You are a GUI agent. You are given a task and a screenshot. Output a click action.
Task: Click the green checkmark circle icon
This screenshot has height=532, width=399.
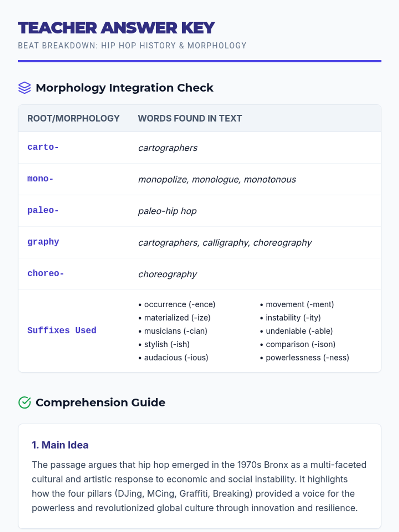(25, 403)
